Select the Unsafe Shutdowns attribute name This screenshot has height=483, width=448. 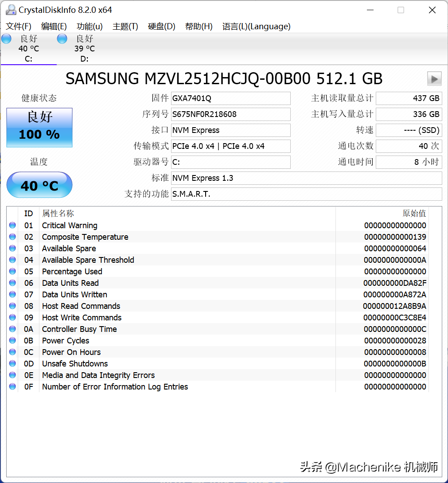click(x=75, y=364)
